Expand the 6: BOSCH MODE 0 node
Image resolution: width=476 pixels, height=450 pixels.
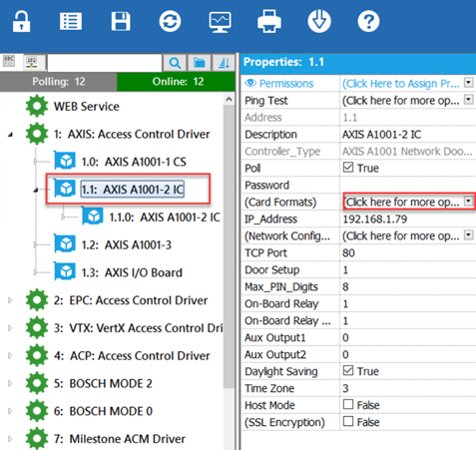[10, 411]
